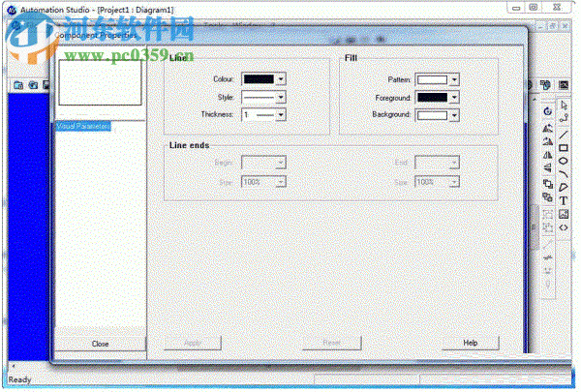581x392 pixels.
Task: Open the Fill Background dropdown arrow
Action: (x=454, y=115)
